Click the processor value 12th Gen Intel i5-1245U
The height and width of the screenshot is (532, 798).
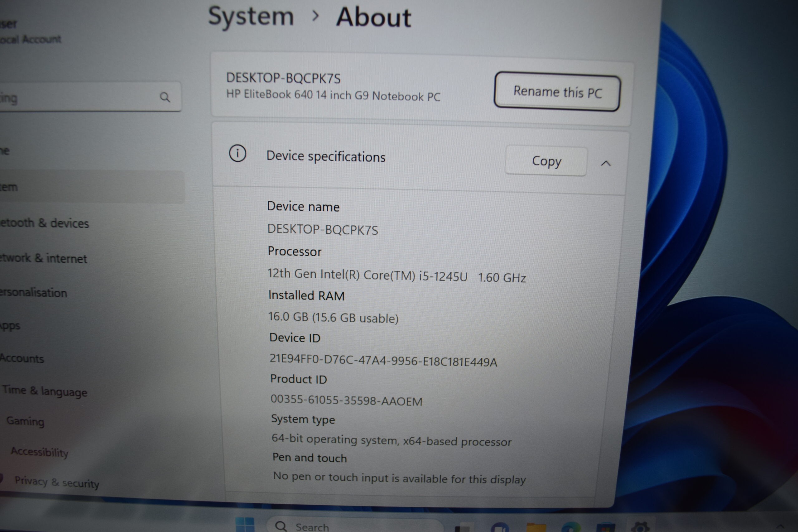(x=396, y=276)
